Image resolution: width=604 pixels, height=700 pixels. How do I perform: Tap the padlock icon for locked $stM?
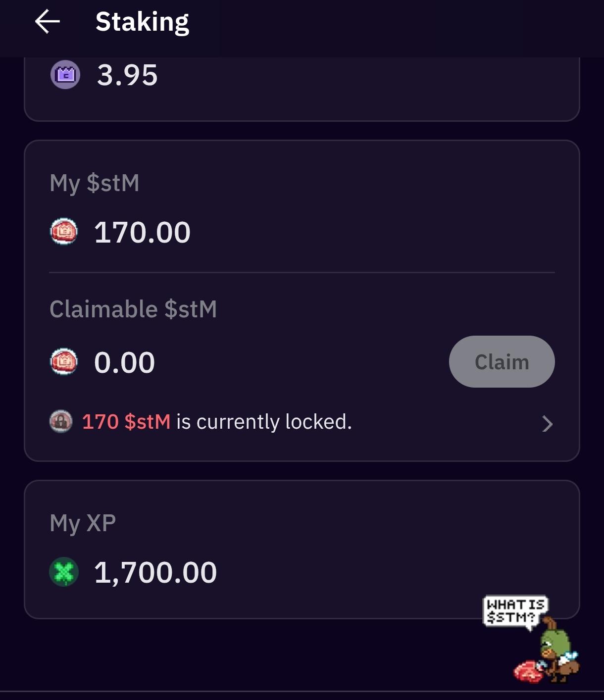61,421
